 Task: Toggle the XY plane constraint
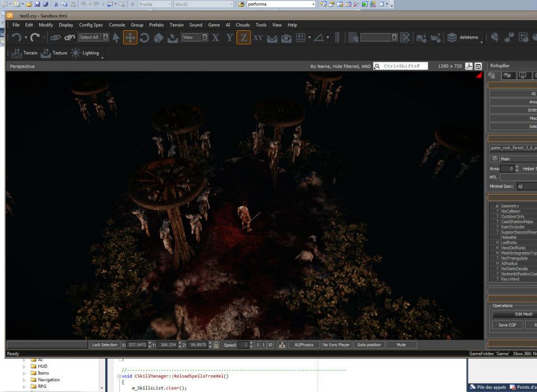click(x=258, y=37)
